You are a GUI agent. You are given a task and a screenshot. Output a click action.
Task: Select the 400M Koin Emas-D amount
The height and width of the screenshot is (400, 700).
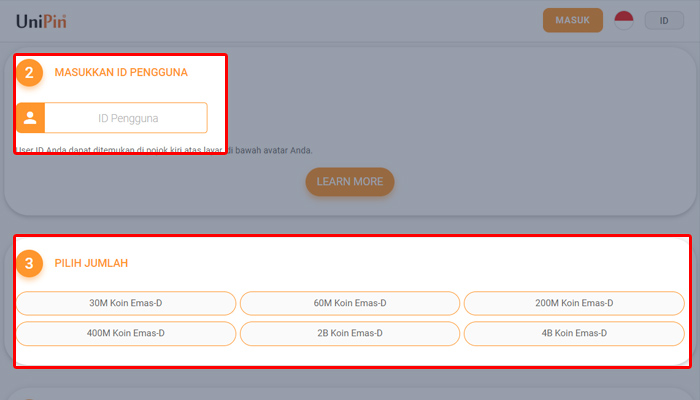[x=126, y=333]
